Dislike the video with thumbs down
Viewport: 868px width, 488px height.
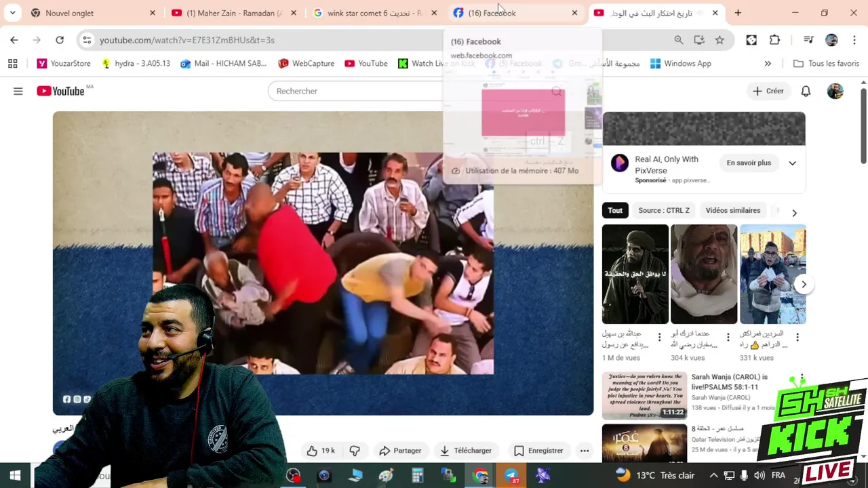click(355, 451)
